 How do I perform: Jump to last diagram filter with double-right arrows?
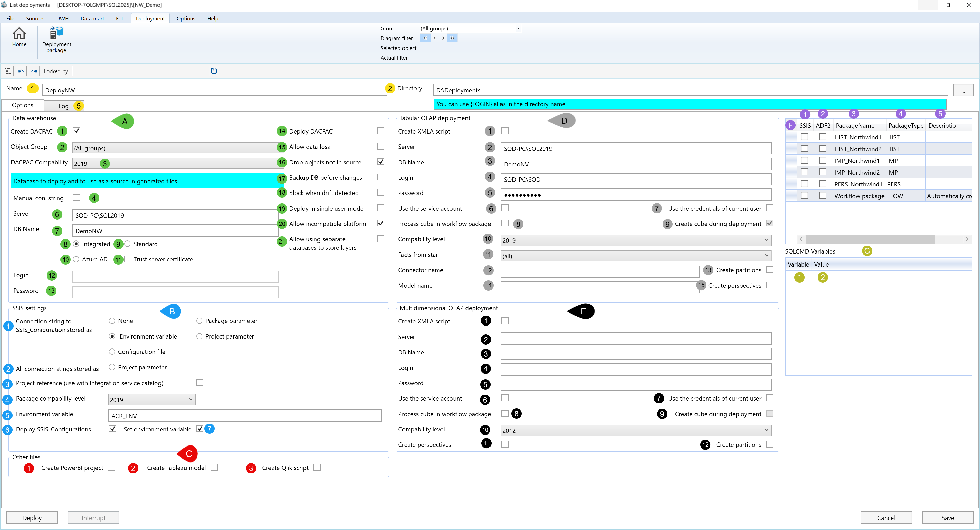tap(452, 38)
